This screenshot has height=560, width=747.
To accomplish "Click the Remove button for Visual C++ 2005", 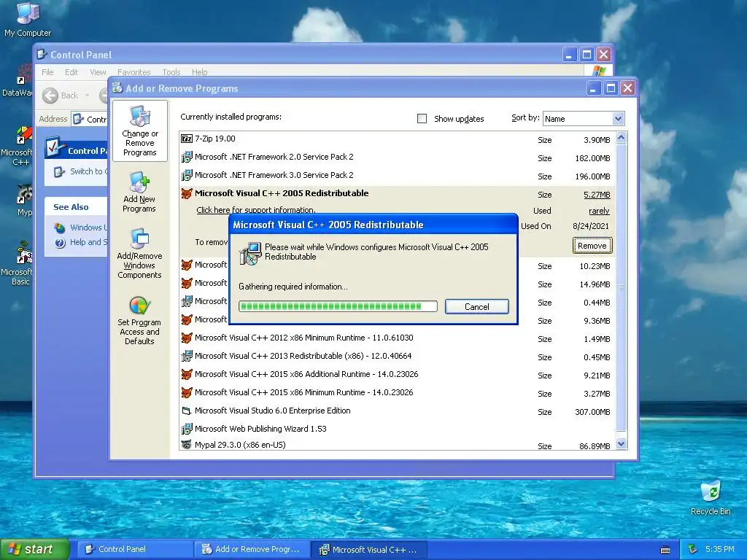I will pyautogui.click(x=592, y=246).
